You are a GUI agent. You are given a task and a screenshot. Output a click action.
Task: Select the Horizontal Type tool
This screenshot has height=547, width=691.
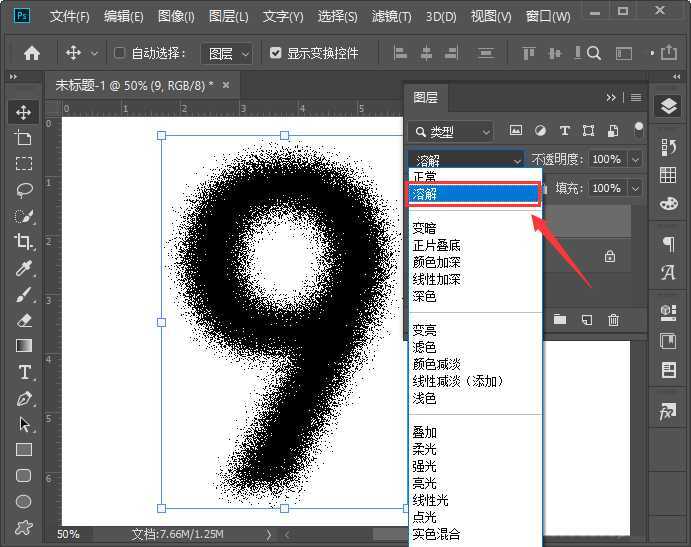24,372
